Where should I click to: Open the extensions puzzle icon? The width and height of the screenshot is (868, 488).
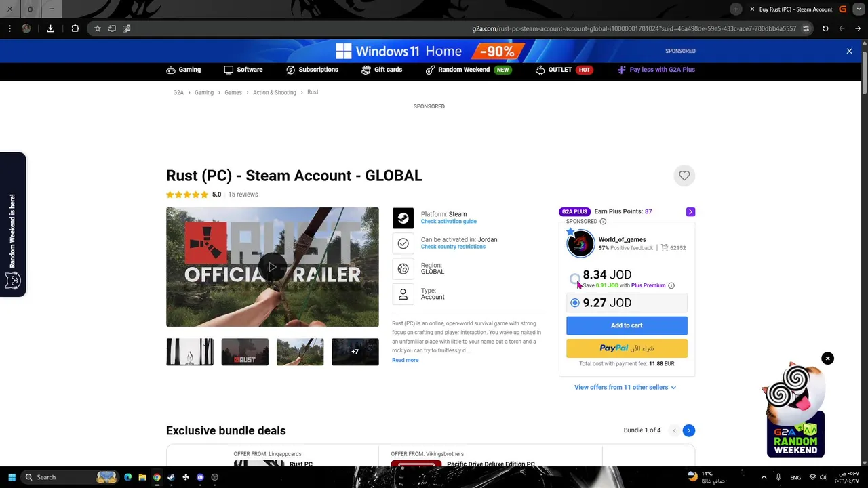click(75, 28)
